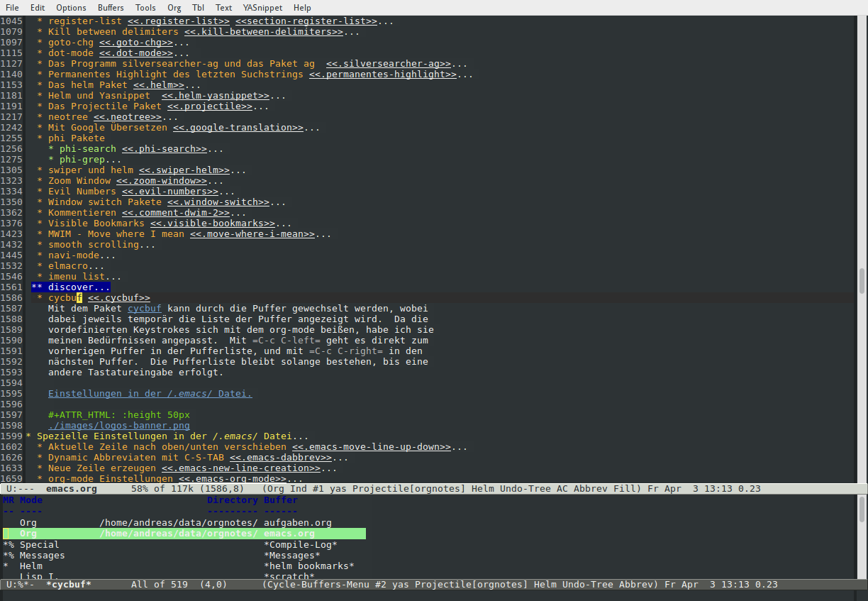
Task: Click the emacs.org buffer name in mode line
Action: [72, 489]
